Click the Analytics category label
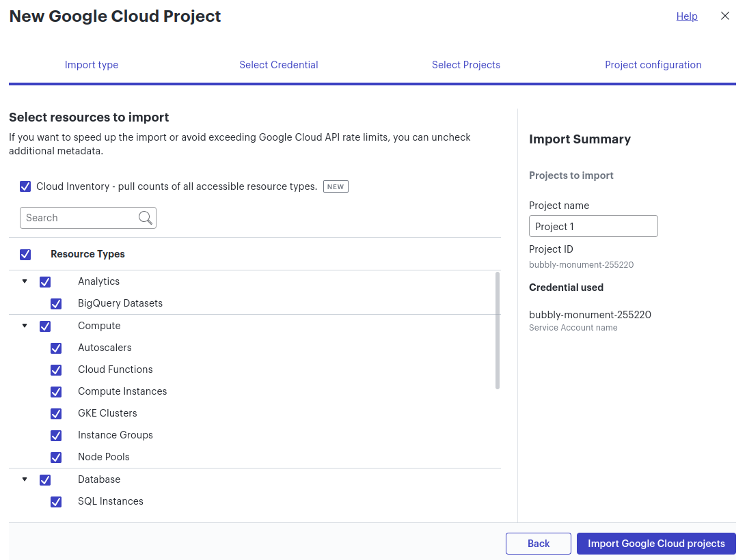The image size is (747, 560). click(x=98, y=281)
